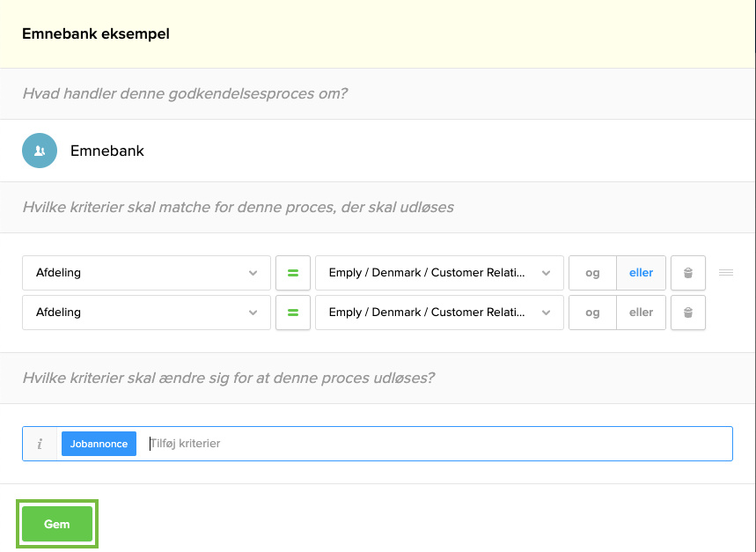Click the drag handle beside first criteria row
Viewport: 756px width, 552px height.
(726, 273)
